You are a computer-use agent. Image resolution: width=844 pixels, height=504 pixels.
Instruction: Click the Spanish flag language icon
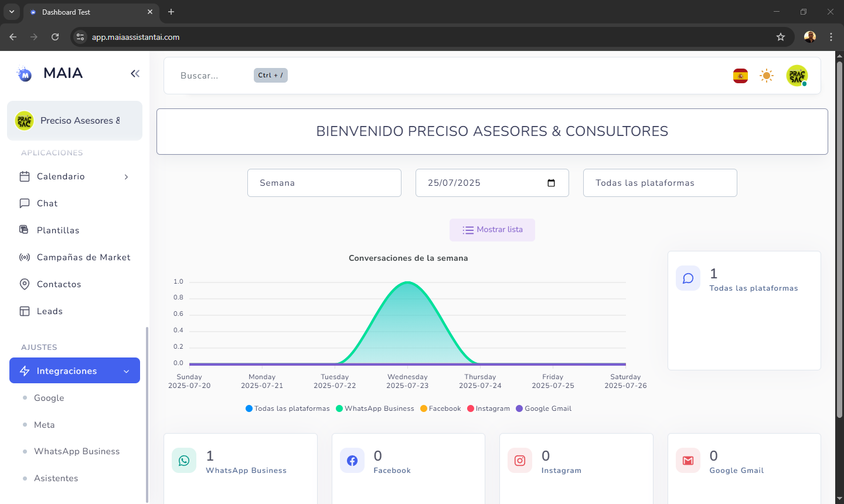tap(740, 76)
